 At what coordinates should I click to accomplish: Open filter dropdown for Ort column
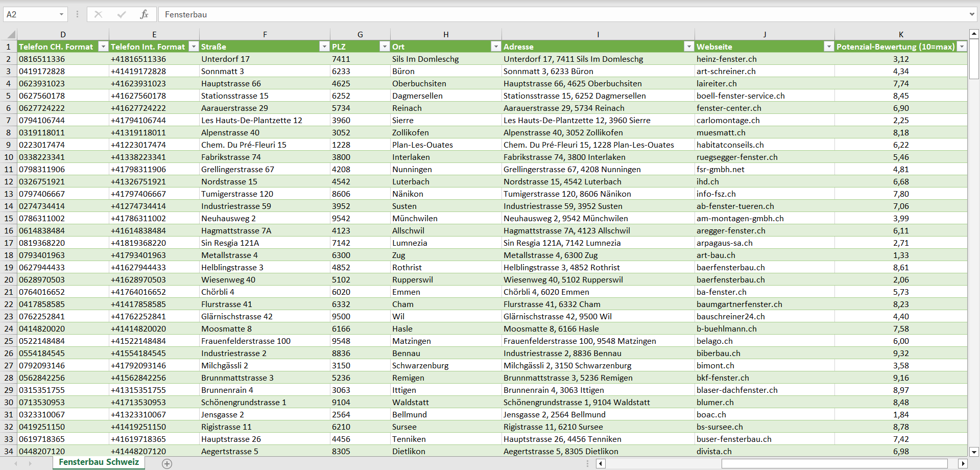tap(496, 46)
